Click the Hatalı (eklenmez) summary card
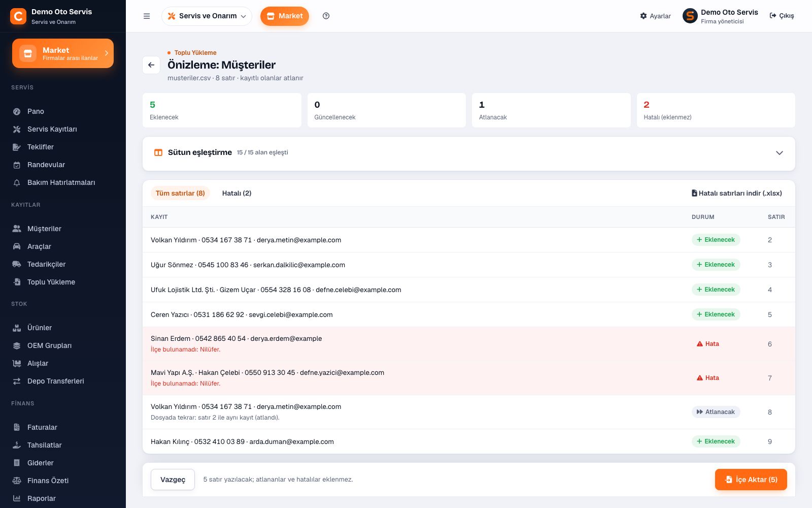This screenshot has width=812, height=508. click(716, 110)
